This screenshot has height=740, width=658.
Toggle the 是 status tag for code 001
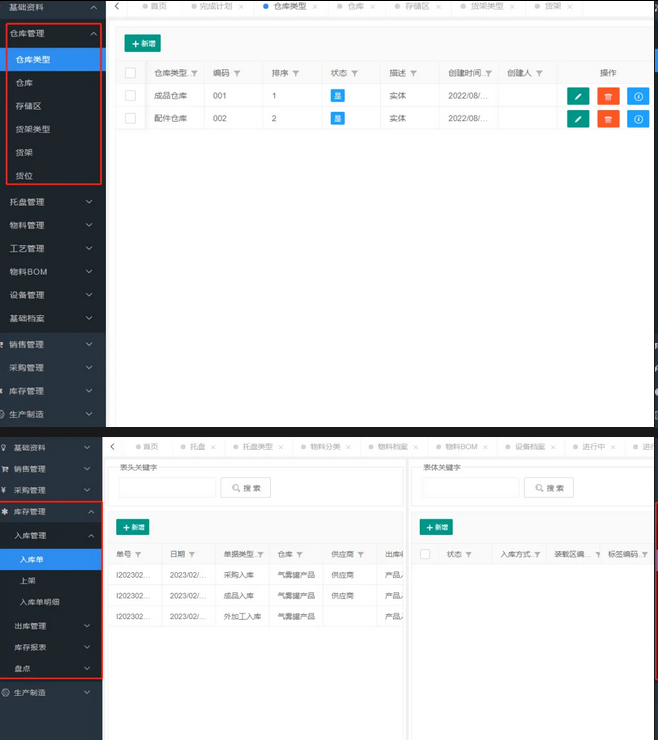(x=337, y=96)
